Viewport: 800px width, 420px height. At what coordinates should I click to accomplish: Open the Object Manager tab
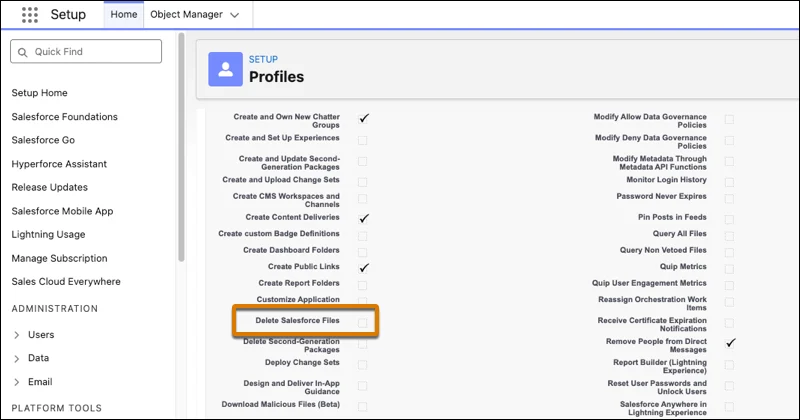click(x=185, y=15)
